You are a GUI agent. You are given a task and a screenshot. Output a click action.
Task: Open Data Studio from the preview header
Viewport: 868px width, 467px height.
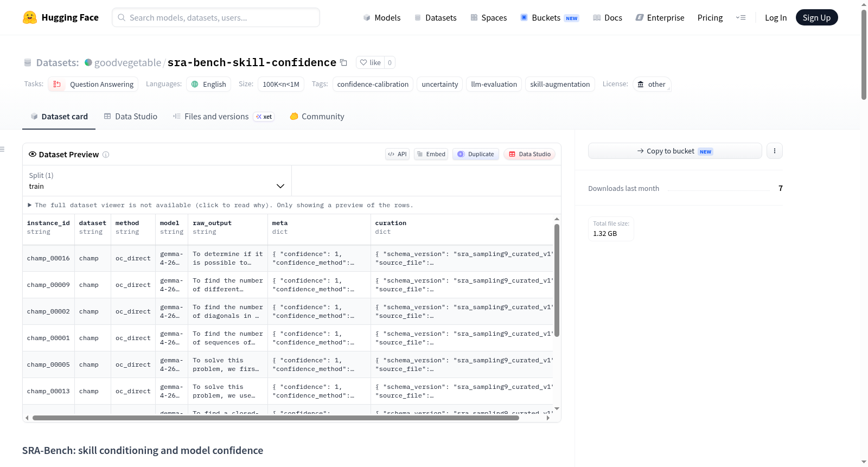point(529,154)
